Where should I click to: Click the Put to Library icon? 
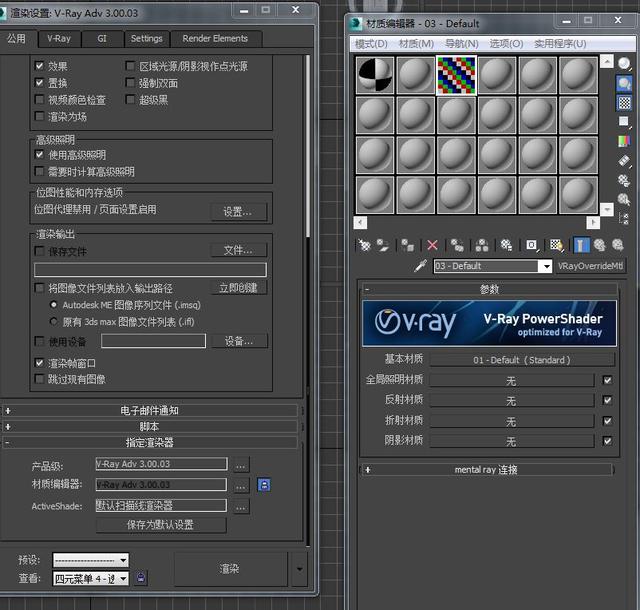tap(506, 245)
